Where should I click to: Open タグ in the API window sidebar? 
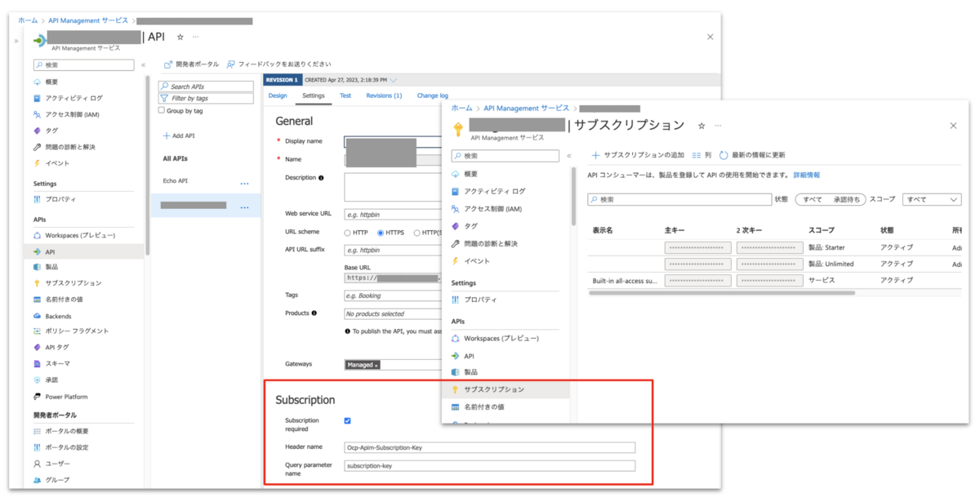point(51,131)
